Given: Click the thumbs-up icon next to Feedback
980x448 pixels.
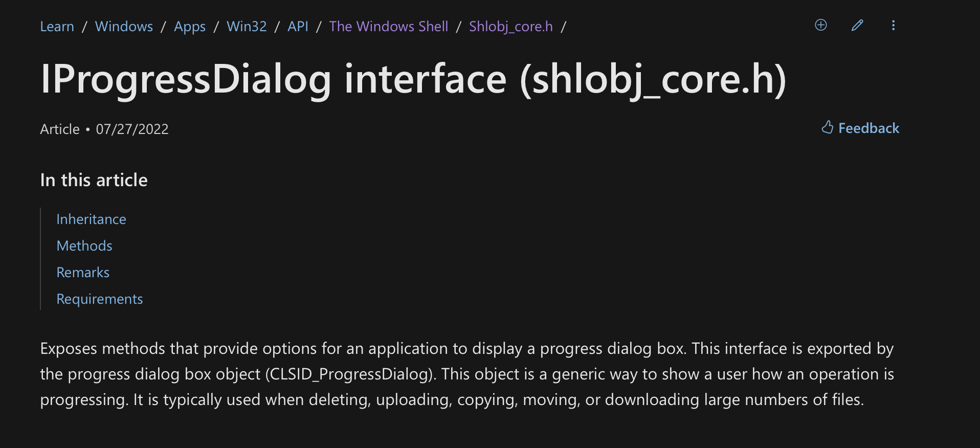Looking at the screenshot, I should click(828, 128).
